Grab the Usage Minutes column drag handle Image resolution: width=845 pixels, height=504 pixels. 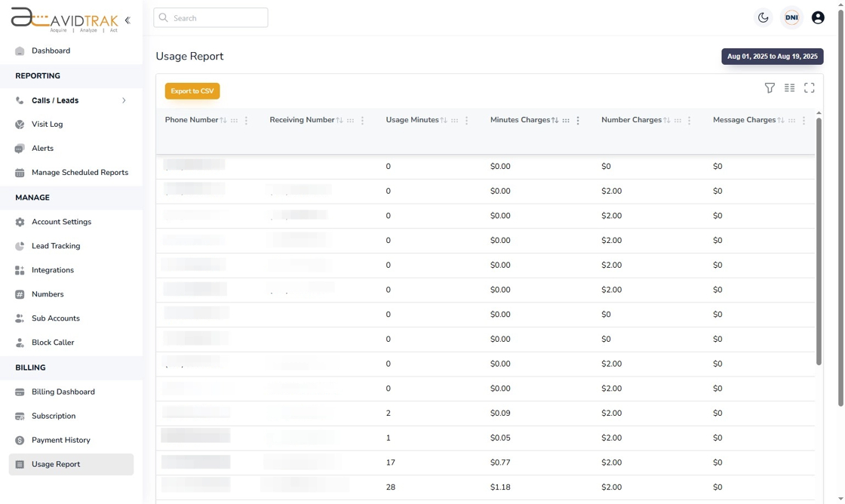tap(454, 121)
